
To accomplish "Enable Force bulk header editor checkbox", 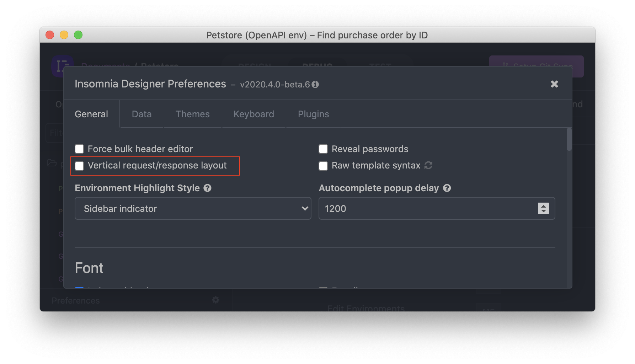I will (x=79, y=149).
